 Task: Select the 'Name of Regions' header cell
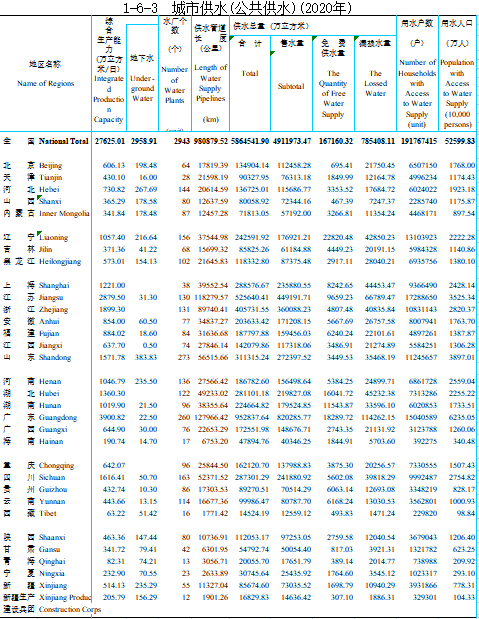click(45, 83)
